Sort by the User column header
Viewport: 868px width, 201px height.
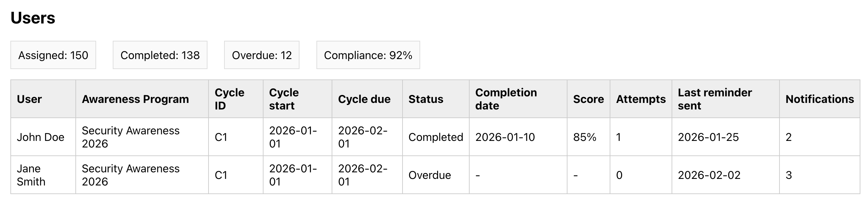(29, 99)
